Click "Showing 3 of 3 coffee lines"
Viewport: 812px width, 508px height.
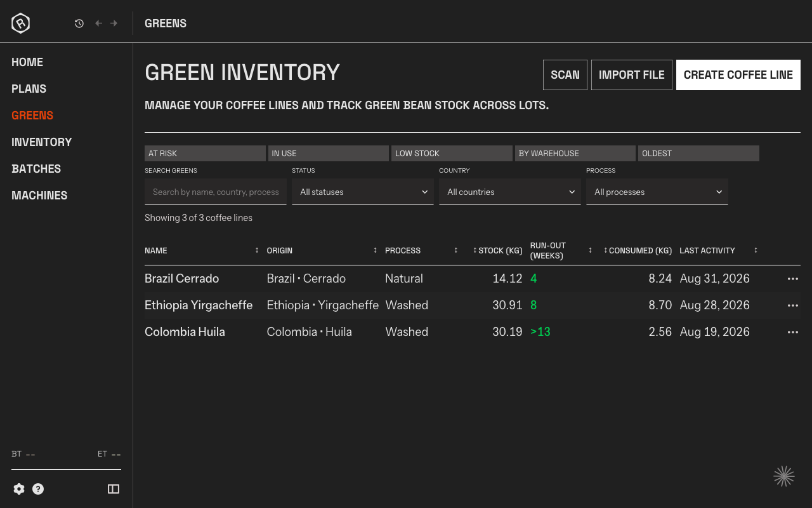tap(199, 218)
